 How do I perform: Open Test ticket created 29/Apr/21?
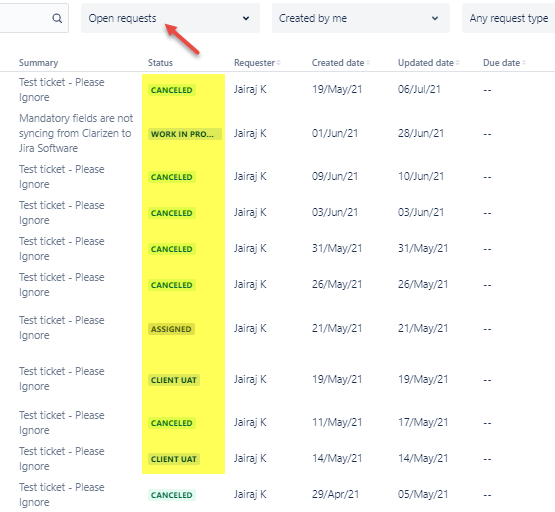[62, 495]
